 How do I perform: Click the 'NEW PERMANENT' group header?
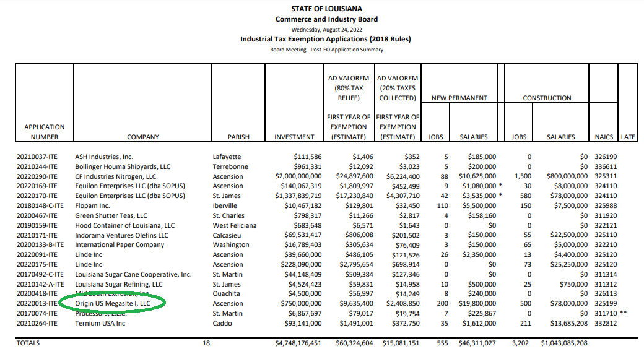(x=459, y=98)
